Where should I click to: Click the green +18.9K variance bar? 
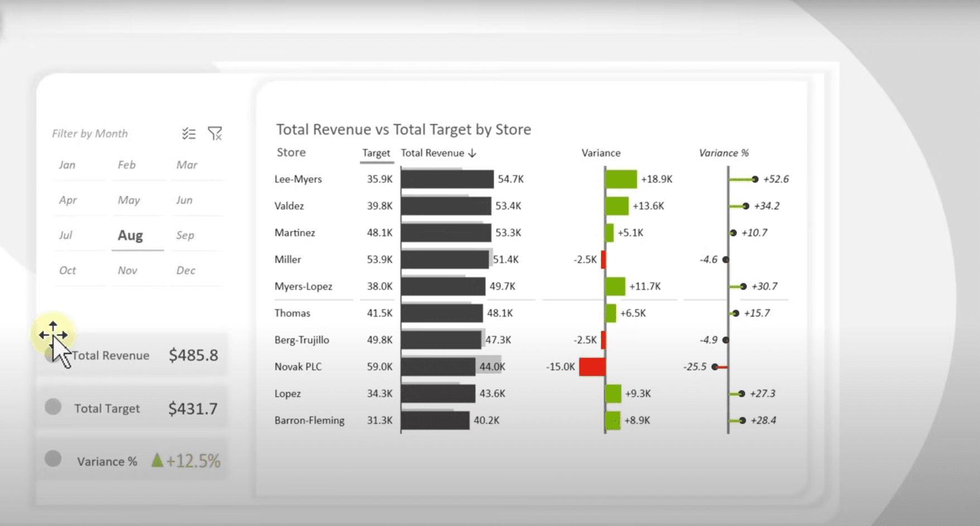point(621,179)
